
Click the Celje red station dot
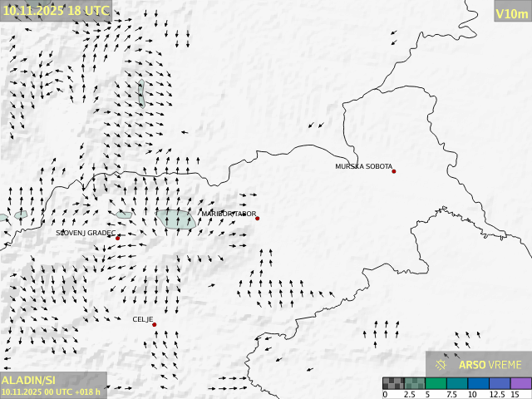click(x=155, y=325)
